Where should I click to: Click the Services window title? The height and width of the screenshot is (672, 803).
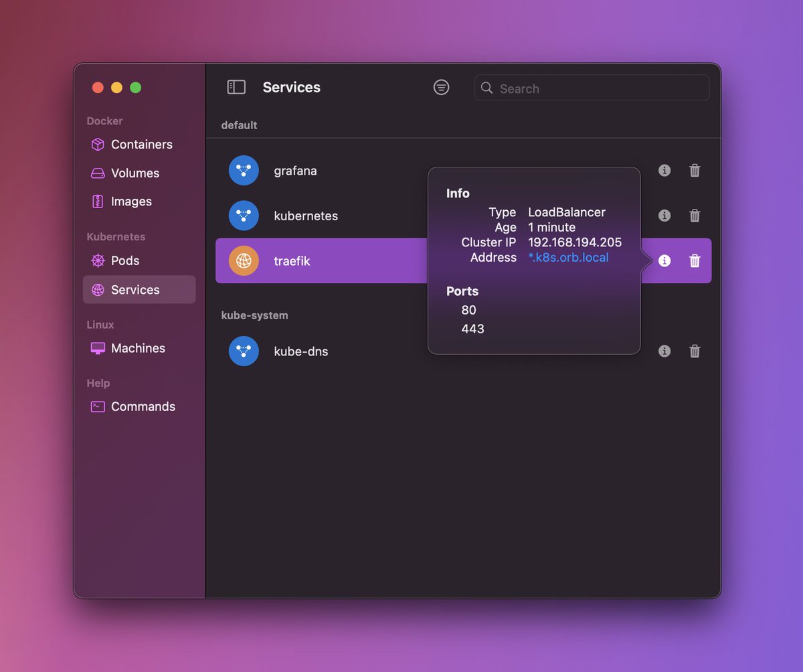click(292, 87)
